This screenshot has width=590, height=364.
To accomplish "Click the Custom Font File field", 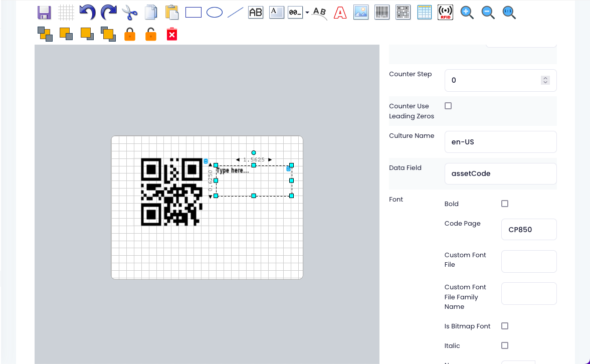I will [x=529, y=261].
